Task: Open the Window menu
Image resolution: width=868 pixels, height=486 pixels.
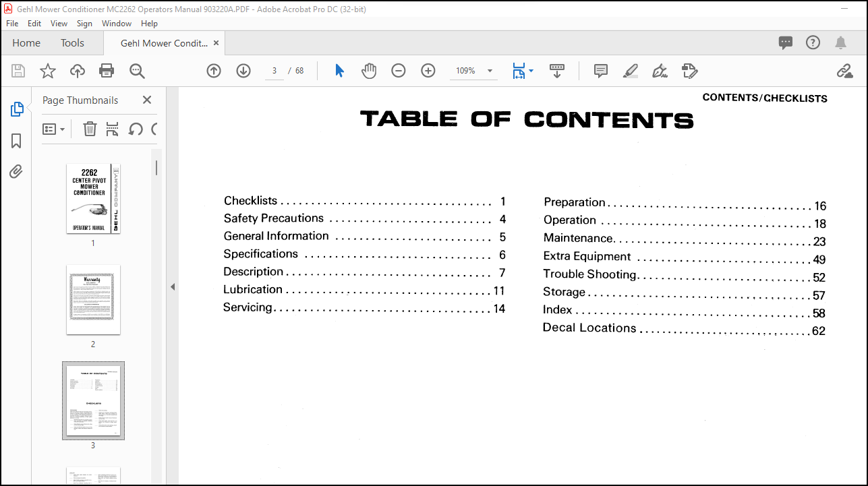Action: (x=117, y=23)
